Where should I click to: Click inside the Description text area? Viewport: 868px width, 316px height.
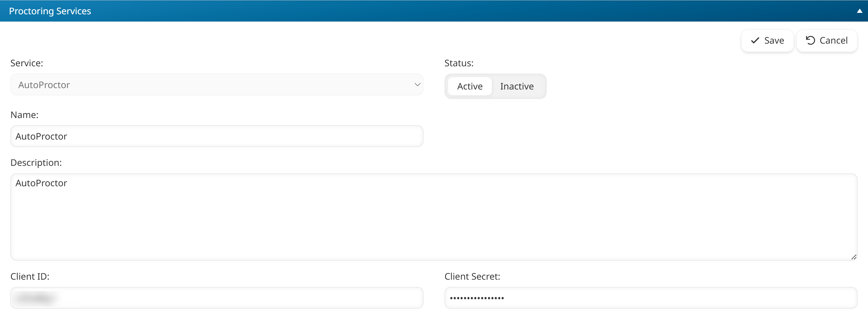[x=431, y=217]
